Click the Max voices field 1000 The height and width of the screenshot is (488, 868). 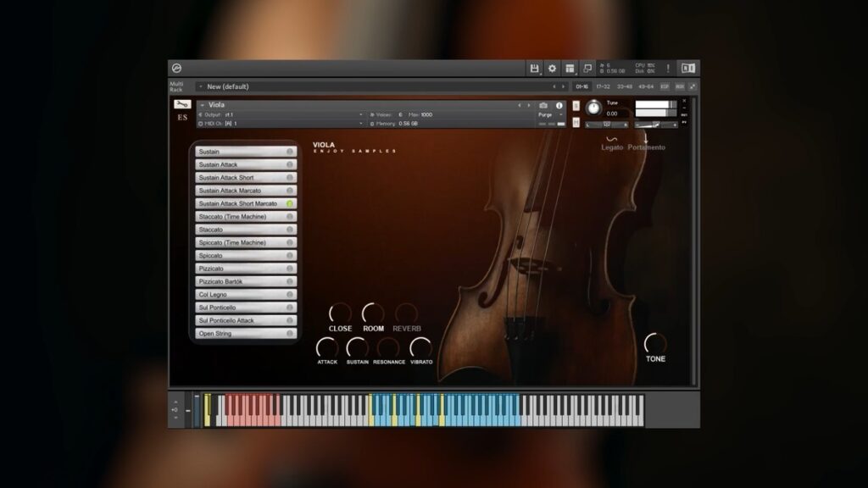point(426,114)
